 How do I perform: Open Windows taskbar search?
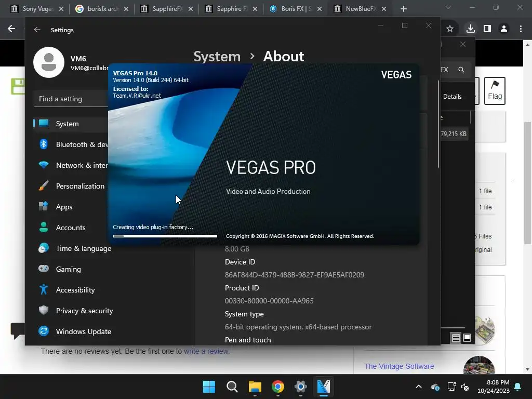232,387
